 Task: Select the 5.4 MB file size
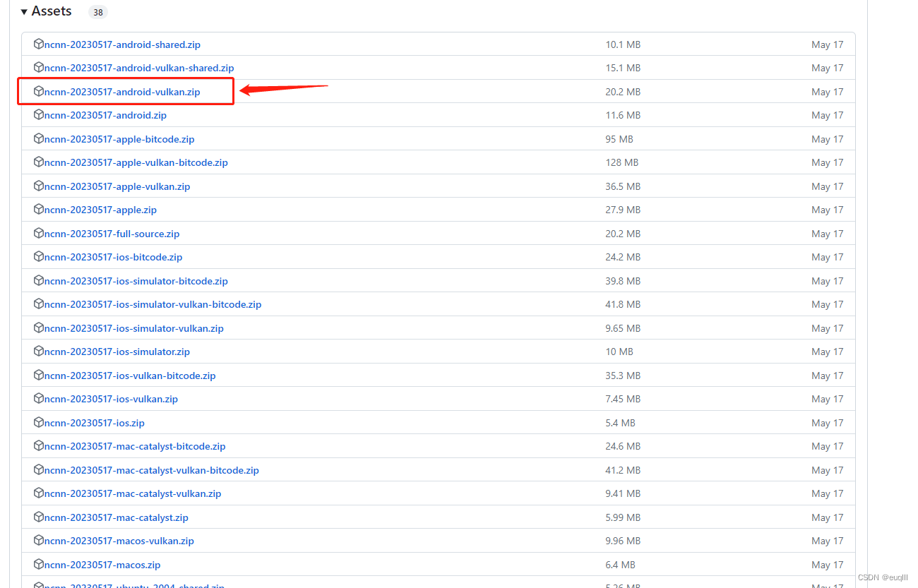click(621, 423)
